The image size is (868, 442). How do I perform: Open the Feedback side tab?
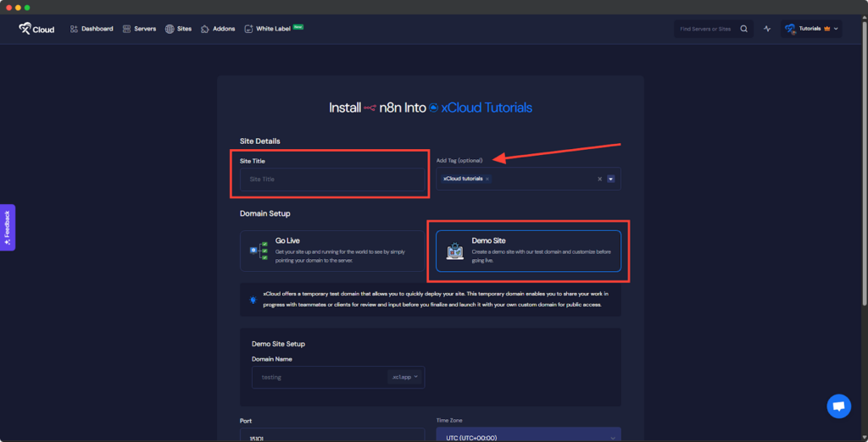[x=7, y=228]
